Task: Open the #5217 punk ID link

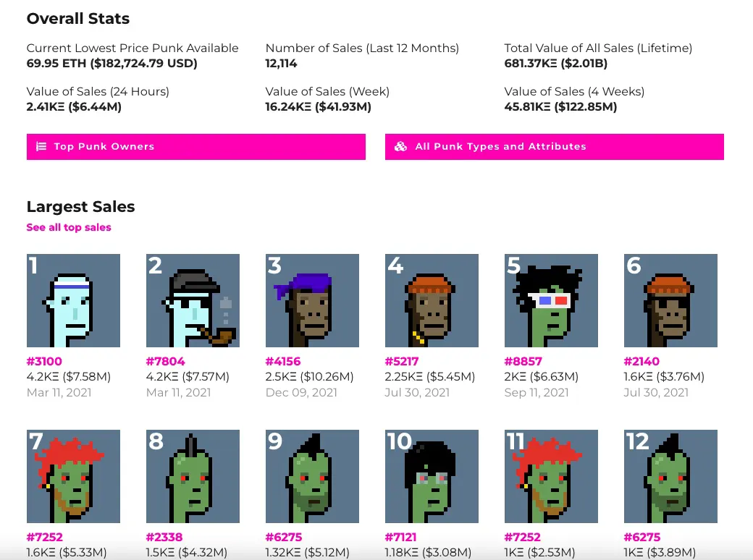Action: (401, 361)
